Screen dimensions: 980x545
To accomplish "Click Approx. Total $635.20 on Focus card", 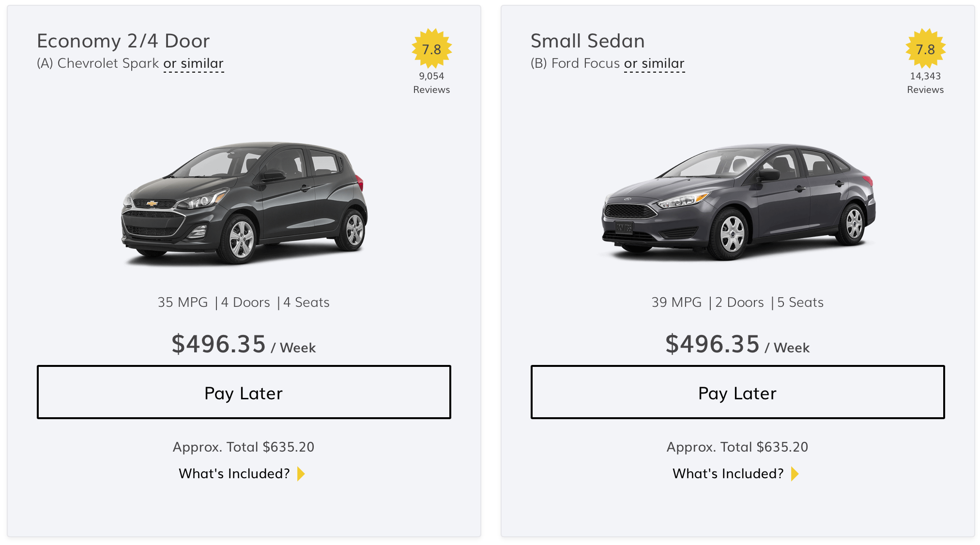I will [x=737, y=447].
